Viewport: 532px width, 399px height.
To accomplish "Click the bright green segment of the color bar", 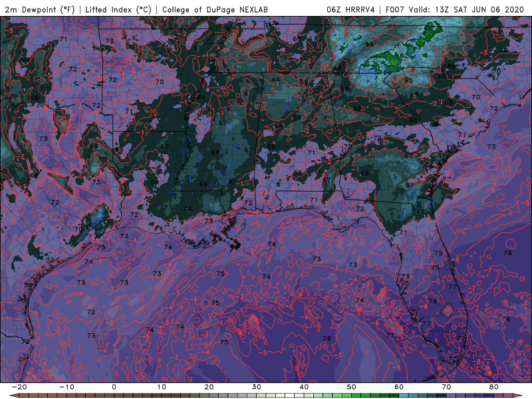I will point(356,395).
